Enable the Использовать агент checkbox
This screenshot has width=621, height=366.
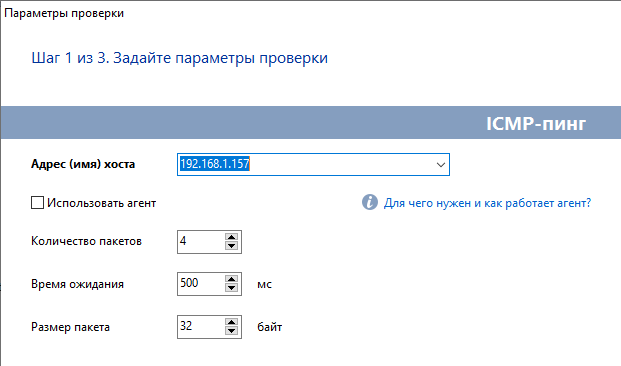click(37, 202)
